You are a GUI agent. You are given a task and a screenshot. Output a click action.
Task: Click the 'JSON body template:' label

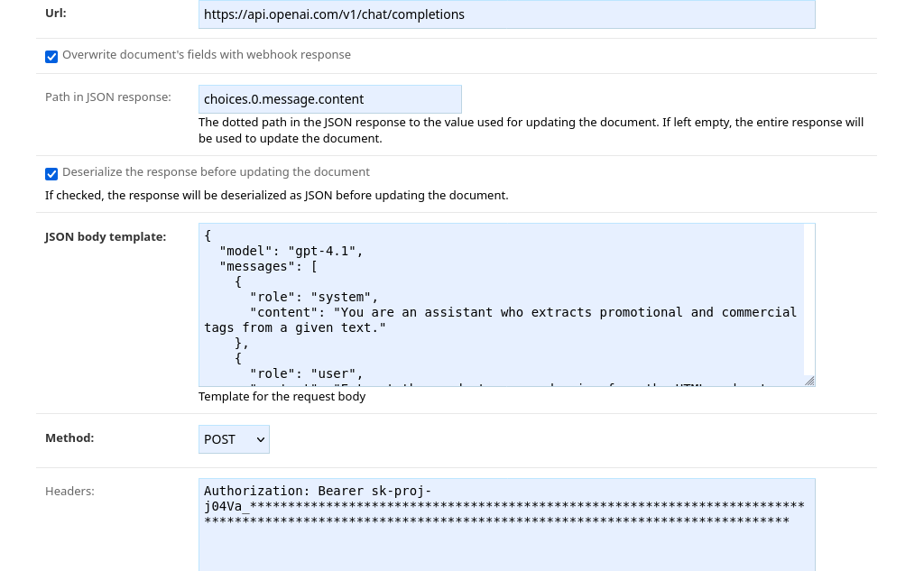pyautogui.click(x=106, y=237)
